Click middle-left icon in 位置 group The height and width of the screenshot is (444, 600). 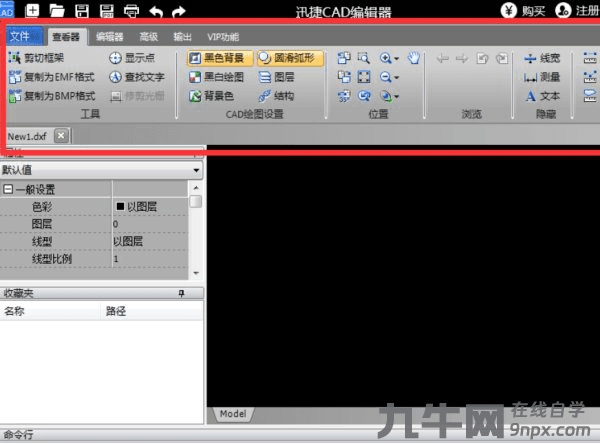(344, 77)
